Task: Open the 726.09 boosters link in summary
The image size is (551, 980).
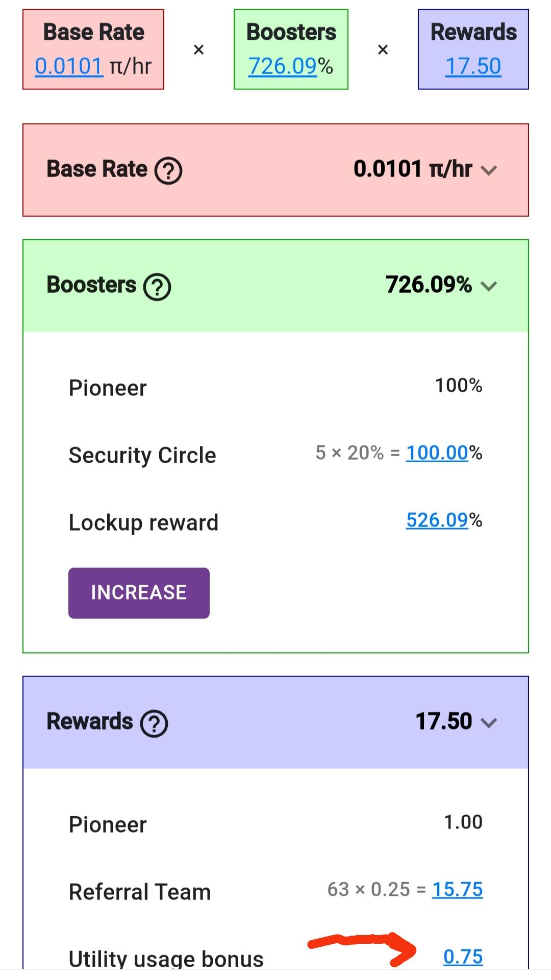Action: [x=283, y=66]
